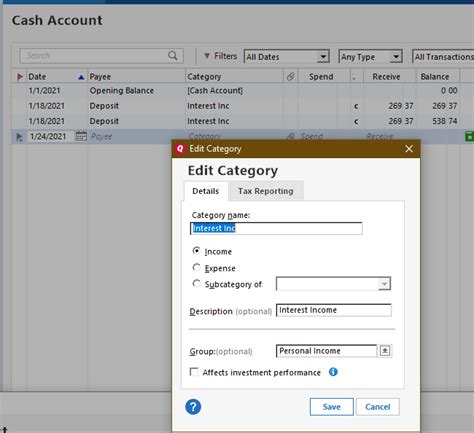Screen dimensions: 474x433
Task: Select the Expense radio button
Action: tap(196, 267)
